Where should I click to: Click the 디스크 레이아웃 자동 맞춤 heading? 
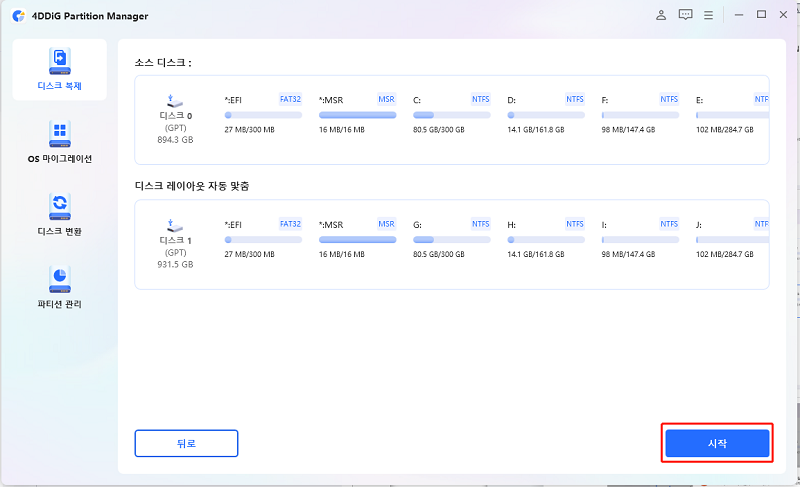[192, 186]
